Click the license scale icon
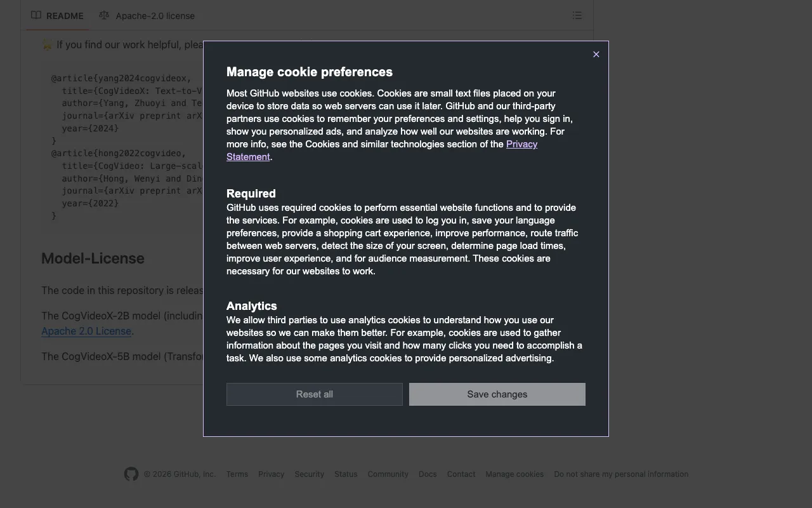Viewport: 812px width, 508px height. [x=104, y=15]
